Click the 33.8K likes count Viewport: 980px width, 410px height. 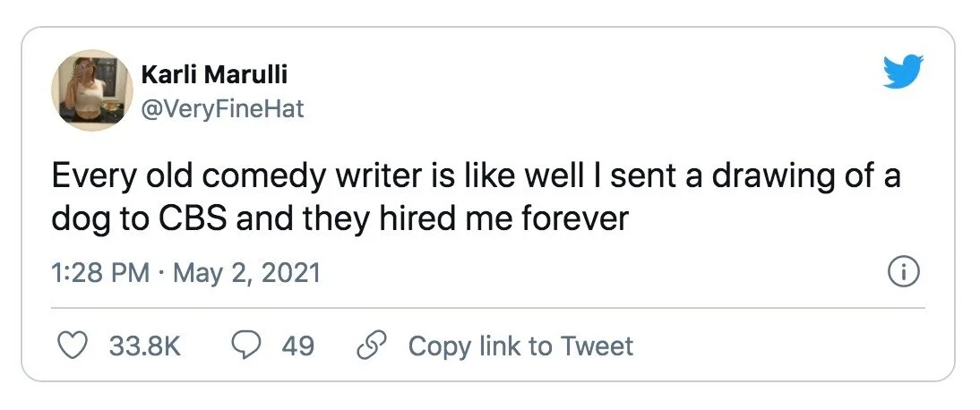click(x=144, y=346)
